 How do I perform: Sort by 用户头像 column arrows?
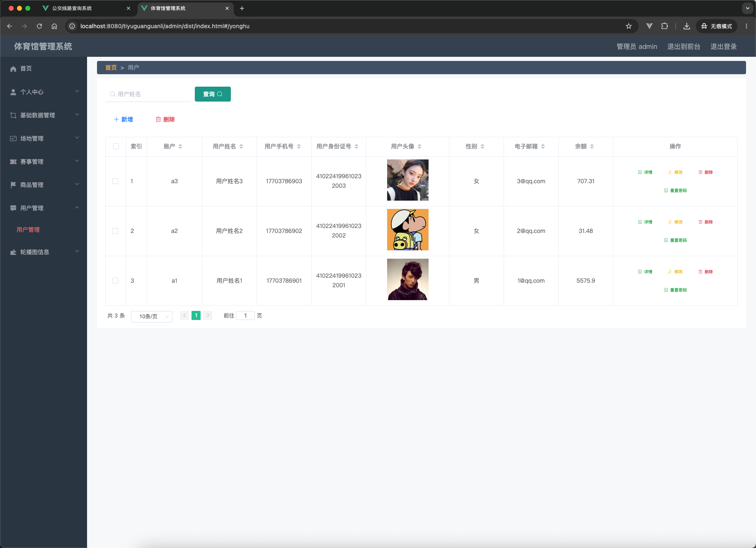[419, 146]
